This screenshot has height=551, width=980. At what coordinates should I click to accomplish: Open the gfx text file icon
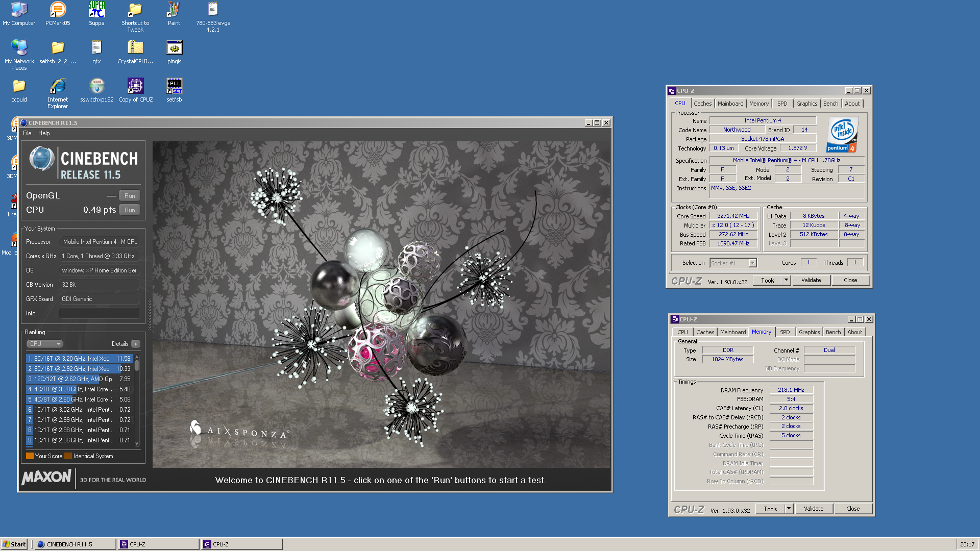96,52
